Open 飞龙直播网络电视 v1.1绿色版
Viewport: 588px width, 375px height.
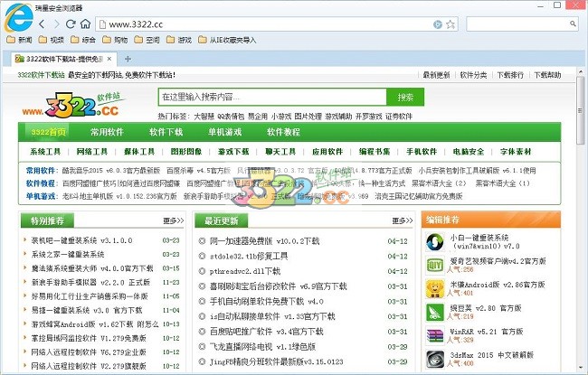coord(262,346)
